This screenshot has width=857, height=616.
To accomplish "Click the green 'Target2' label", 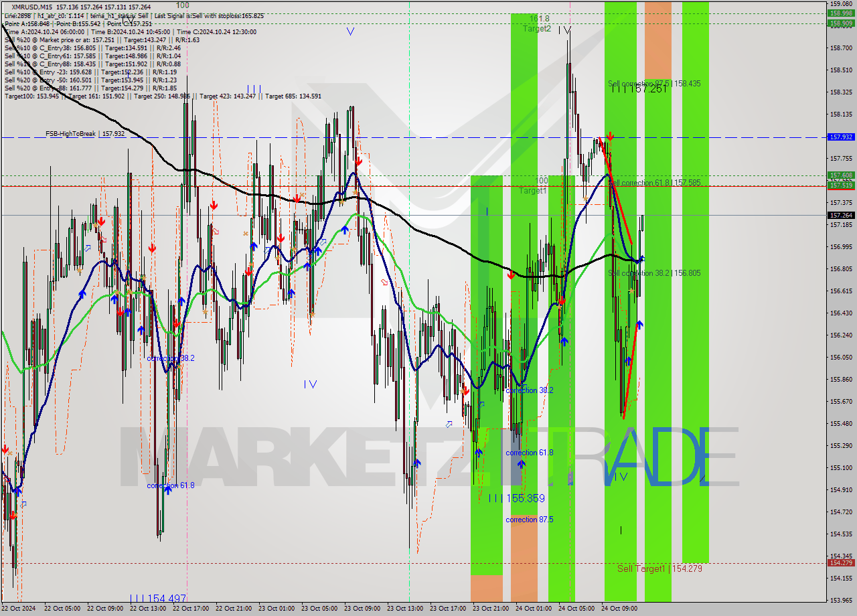I will 537,29.
